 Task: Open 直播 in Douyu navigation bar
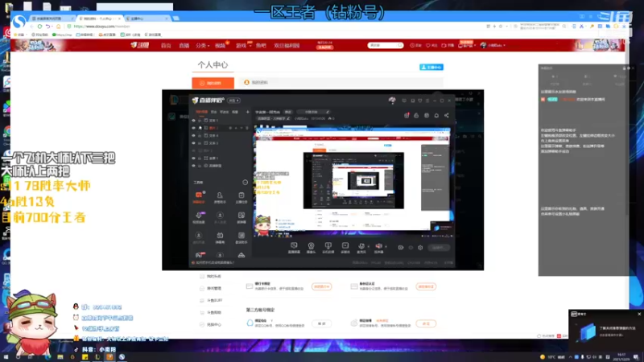(184, 46)
